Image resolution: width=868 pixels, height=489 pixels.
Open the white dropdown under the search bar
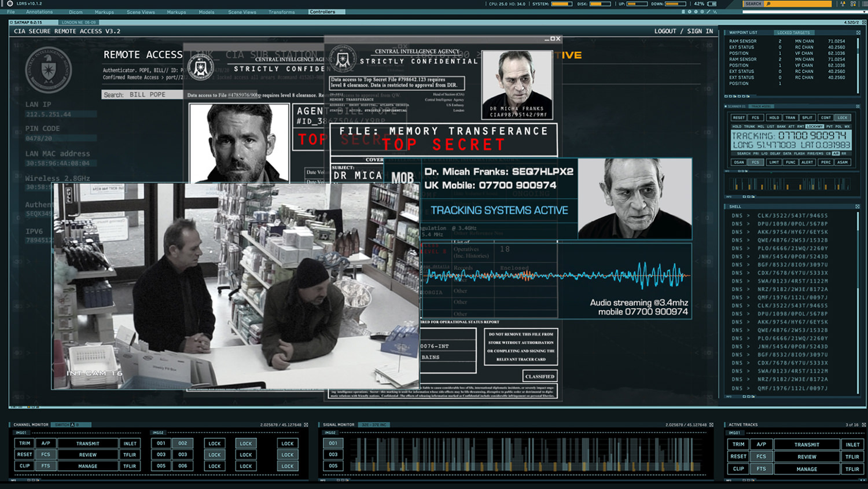pos(804,12)
